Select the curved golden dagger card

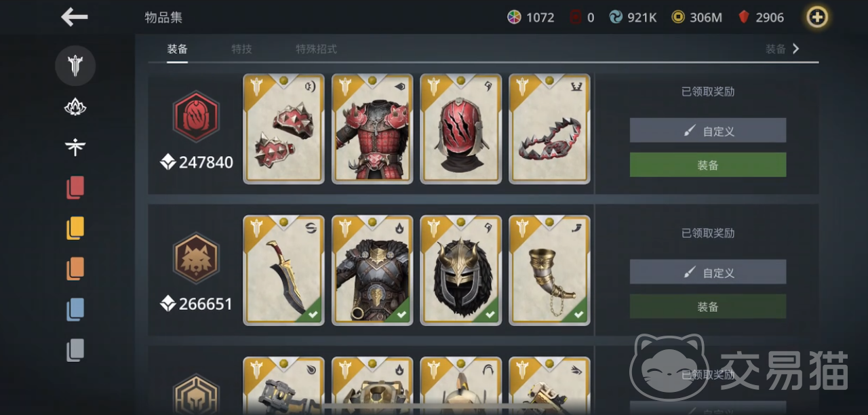click(x=284, y=271)
